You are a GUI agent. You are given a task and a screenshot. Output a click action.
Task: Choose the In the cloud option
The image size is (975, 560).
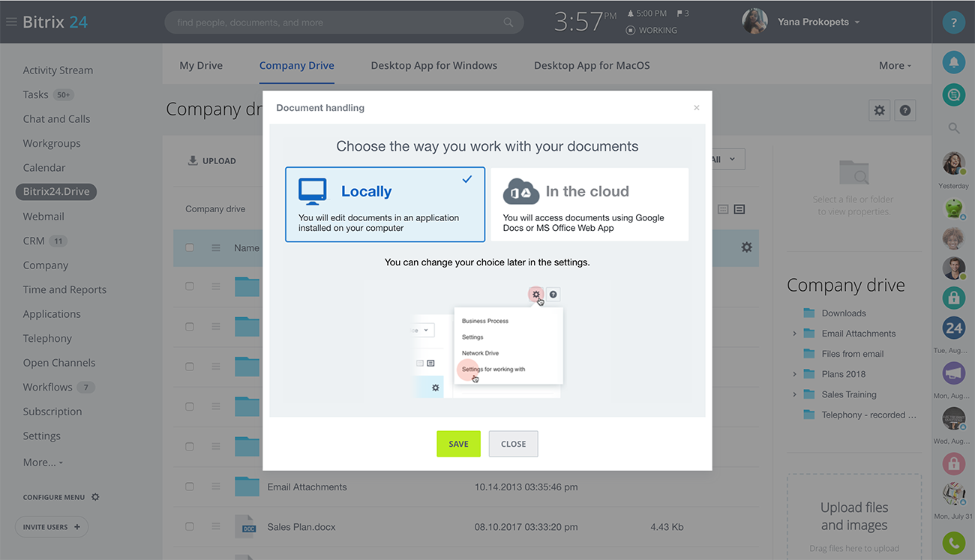tap(589, 204)
